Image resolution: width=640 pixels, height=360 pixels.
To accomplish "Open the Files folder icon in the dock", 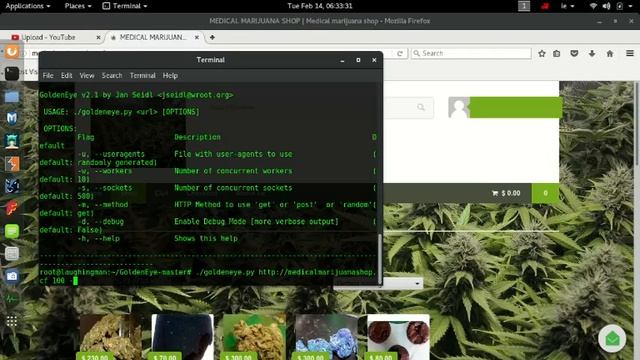I will click(12, 97).
